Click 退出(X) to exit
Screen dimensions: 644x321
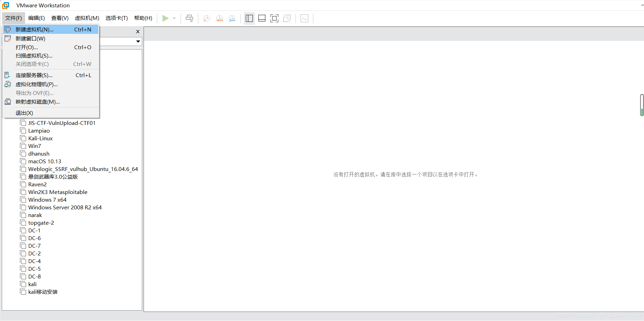(51, 113)
